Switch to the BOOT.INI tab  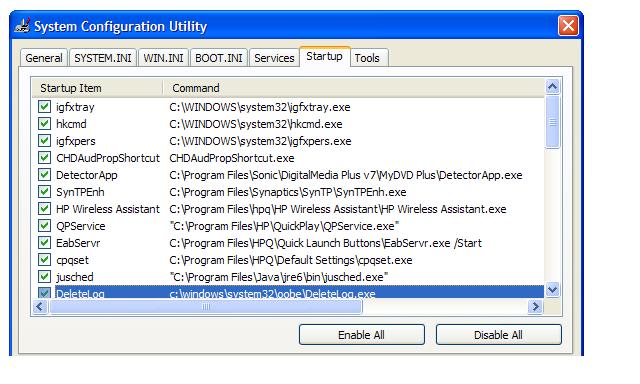tap(219, 58)
